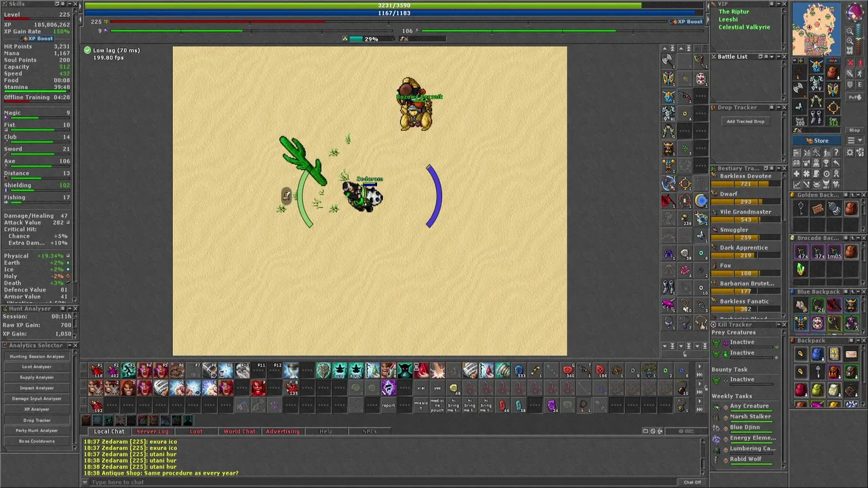Image resolution: width=868 pixels, height=488 pixels.
Task: Open the Supply Analyser
Action: tap(37, 378)
